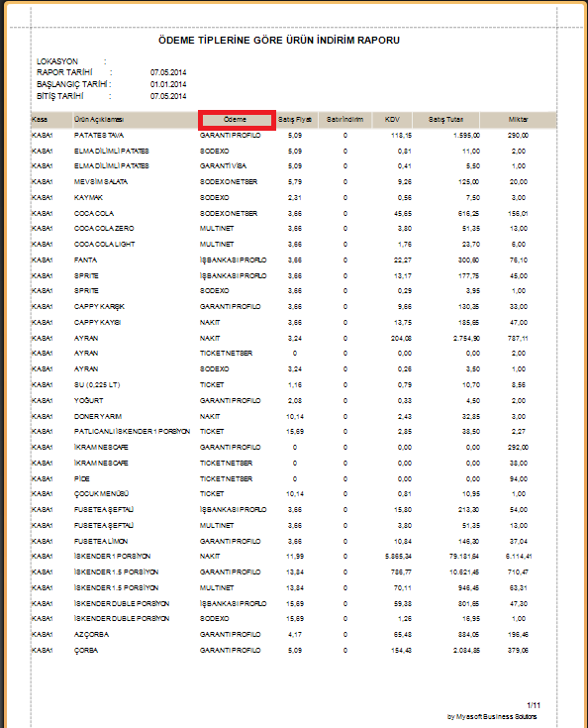This screenshot has width=588, height=728.
Task: Select the COCA COLA LIGHT product cell
Action: (x=104, y=245)
